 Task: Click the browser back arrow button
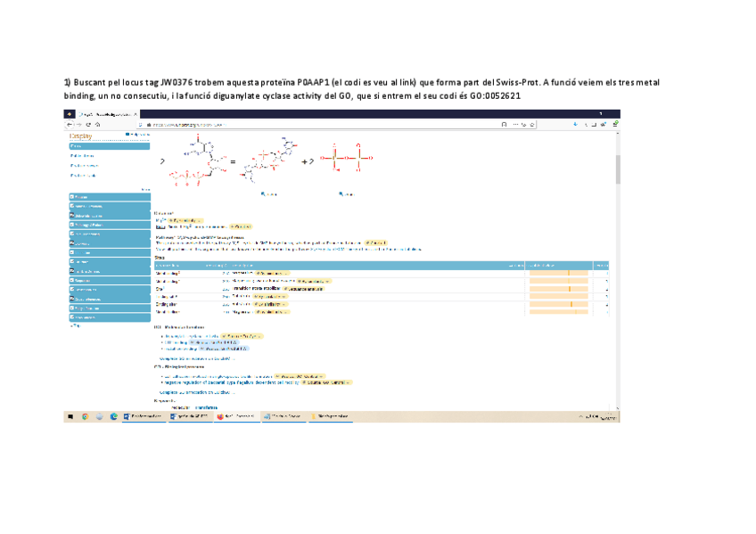tap(70, 125)
